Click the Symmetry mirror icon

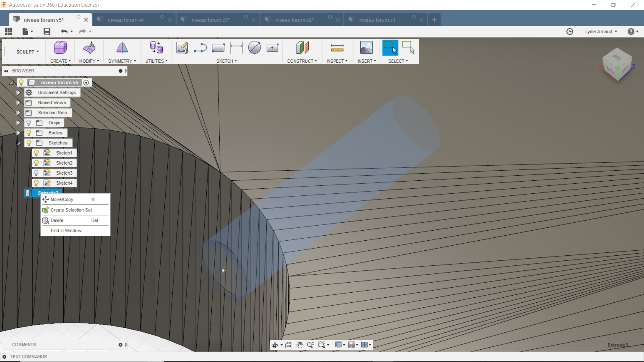tap(122, 48)
